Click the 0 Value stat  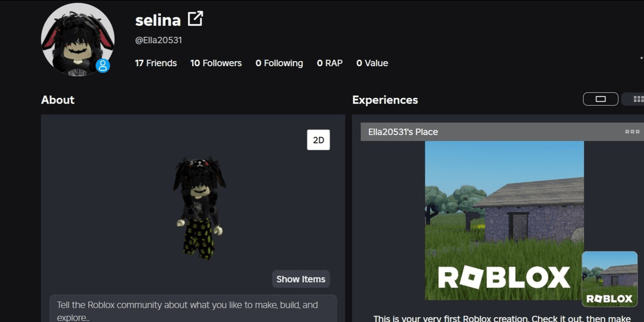pos(372,63)
